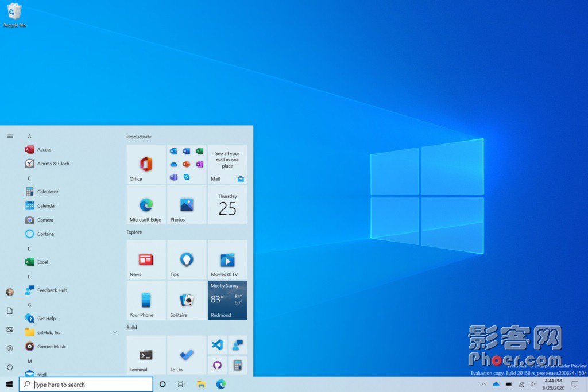Open Cortana circle on the taskbar
The height and width of the screenshot is (392, 588).
pyautogui.click(x=163, y=384)
